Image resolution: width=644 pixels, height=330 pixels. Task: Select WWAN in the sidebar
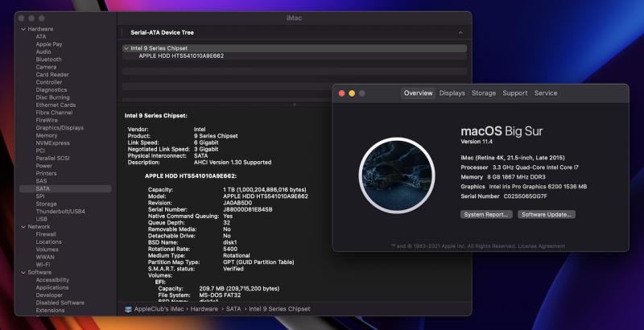(x=45, y=257)
